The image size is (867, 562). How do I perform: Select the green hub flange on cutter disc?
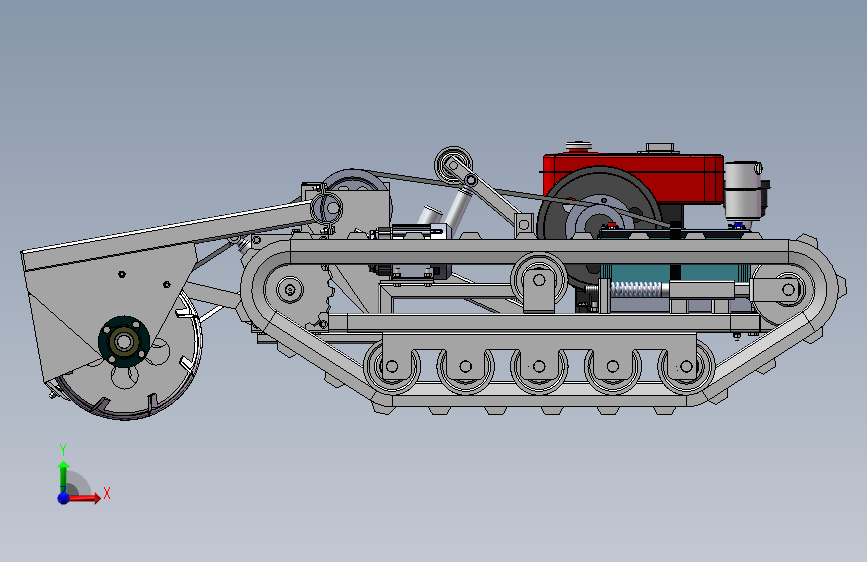click(124, 341)
